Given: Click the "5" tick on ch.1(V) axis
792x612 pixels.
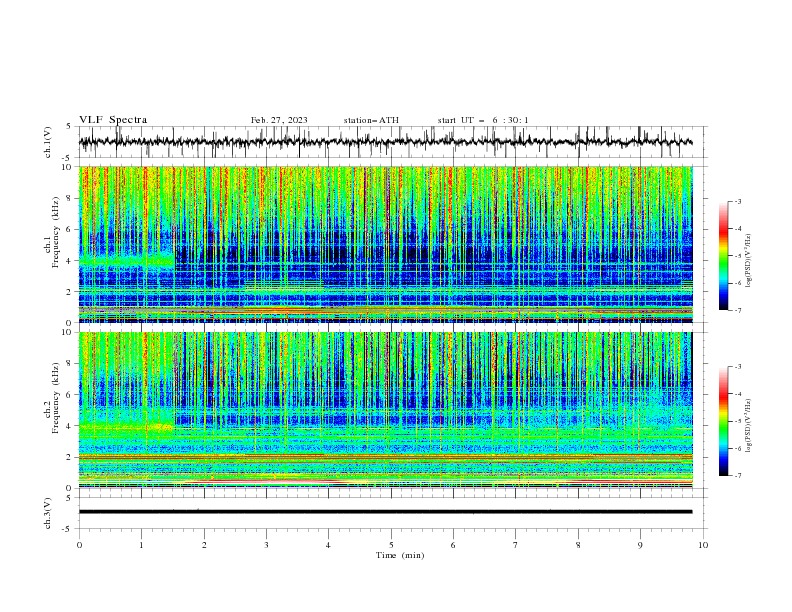Looking at the screenshot, I should point(68,127).
